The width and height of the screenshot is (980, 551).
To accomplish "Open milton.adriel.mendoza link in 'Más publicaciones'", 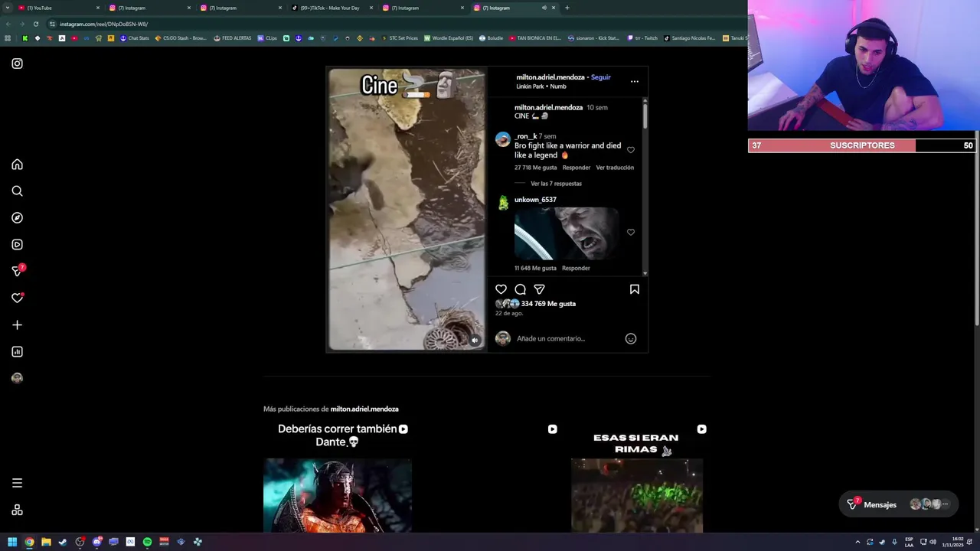I will (364, 409).
